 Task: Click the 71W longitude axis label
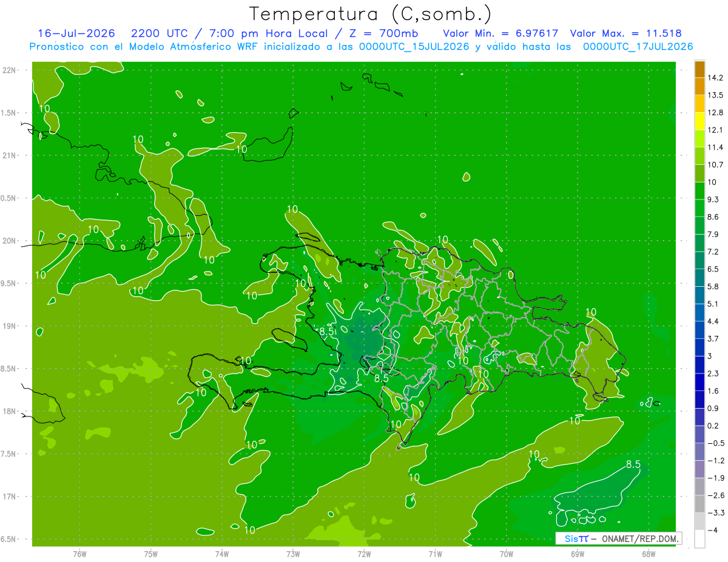click(435, 554)
